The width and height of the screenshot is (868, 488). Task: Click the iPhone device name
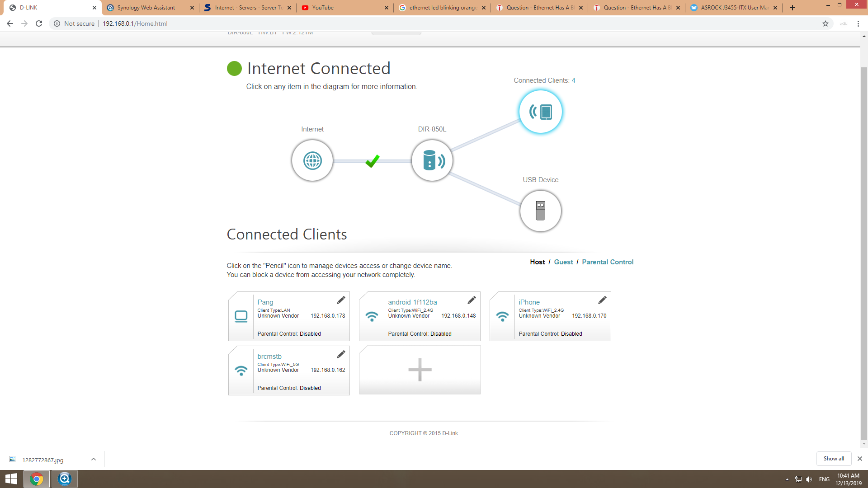pos(529,302)
